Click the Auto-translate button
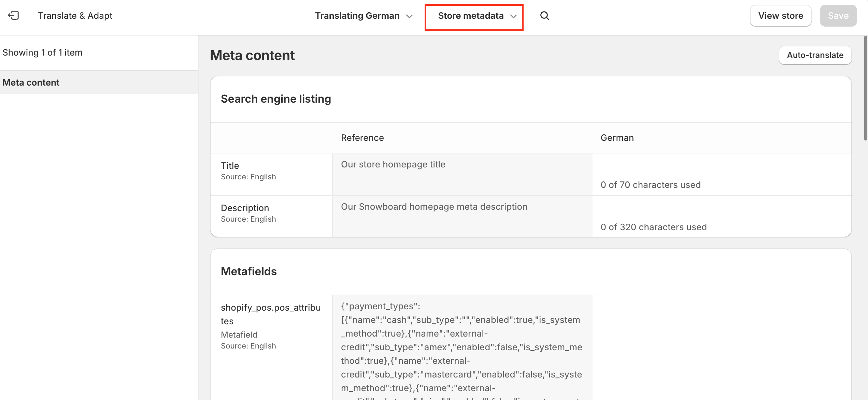 click(815, 55)
